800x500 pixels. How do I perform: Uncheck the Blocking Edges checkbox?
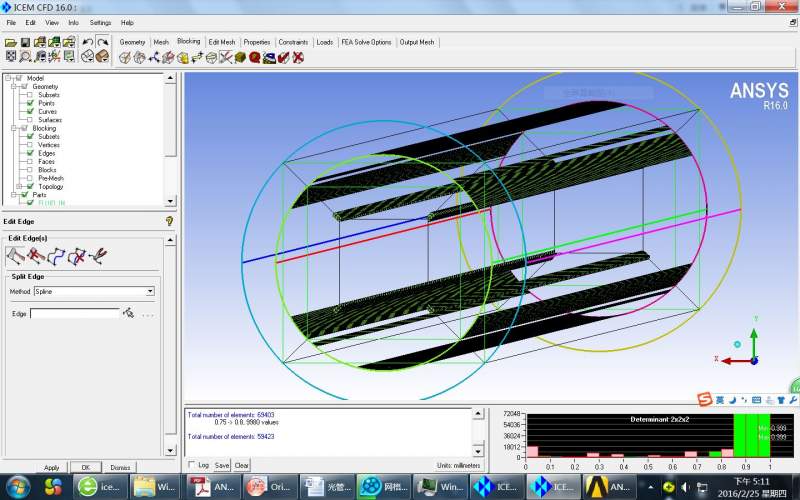point(30,153)
